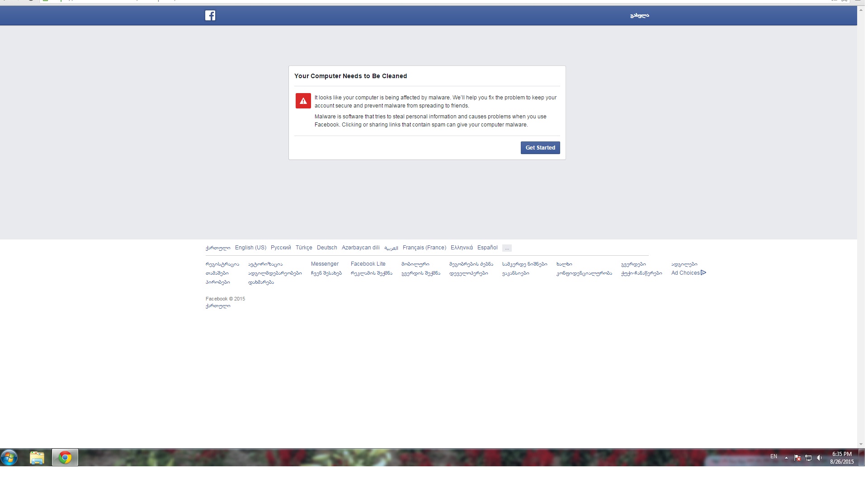This screenshot has height=488, width=868.
Task: Click the logout link in header
Action: (x=639, y=15)
